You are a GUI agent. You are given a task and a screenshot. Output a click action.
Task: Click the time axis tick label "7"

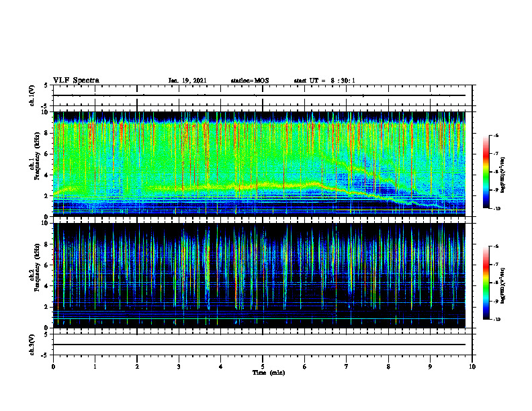point(347,367)
